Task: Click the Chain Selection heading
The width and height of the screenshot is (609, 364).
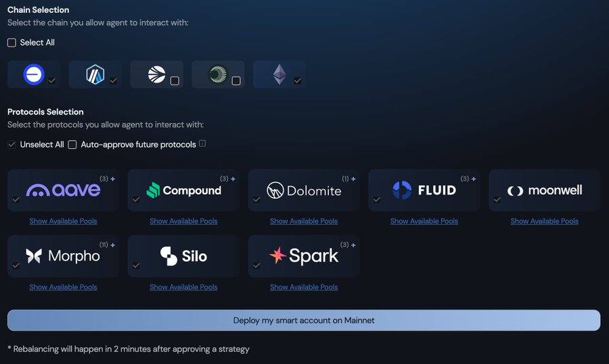Action: click(x=38, y=9)
